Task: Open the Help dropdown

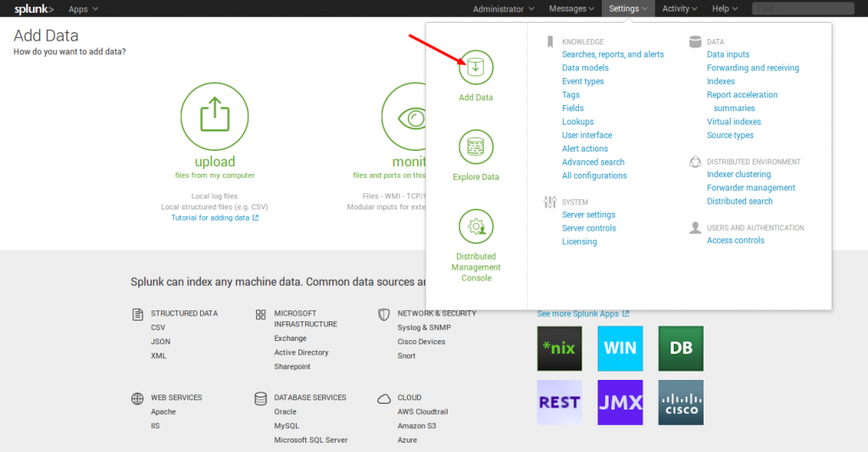Action: 725,8
